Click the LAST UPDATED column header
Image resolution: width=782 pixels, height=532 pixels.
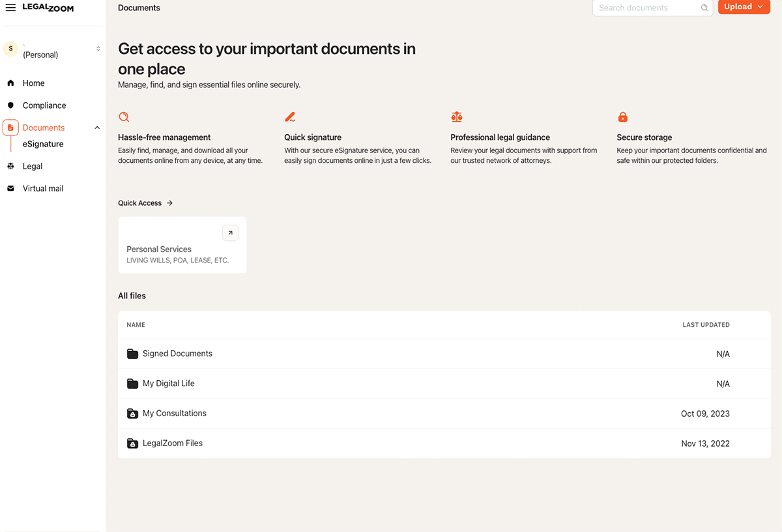tap(706, 325)
